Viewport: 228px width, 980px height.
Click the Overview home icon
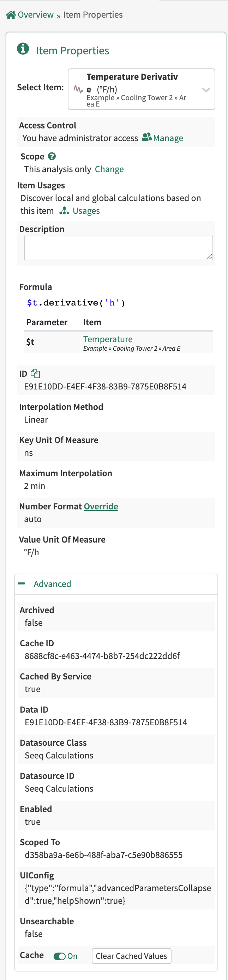[x=11, y=15]
